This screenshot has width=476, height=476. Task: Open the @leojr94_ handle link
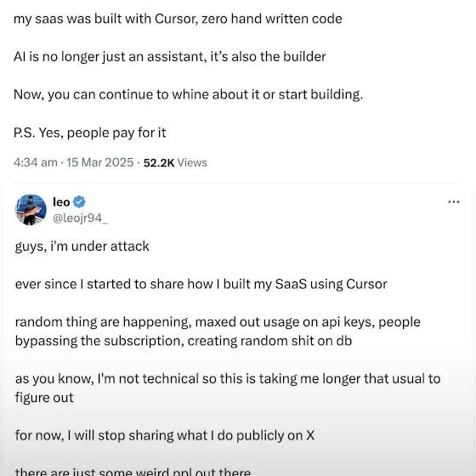coord(80,218)
